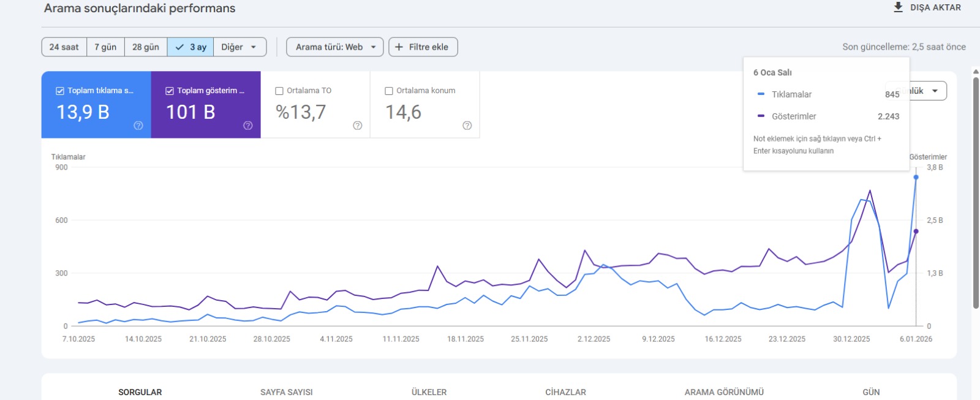
Task: Switch to the SAYFA SAYISI tab
Action: (286, 392)
